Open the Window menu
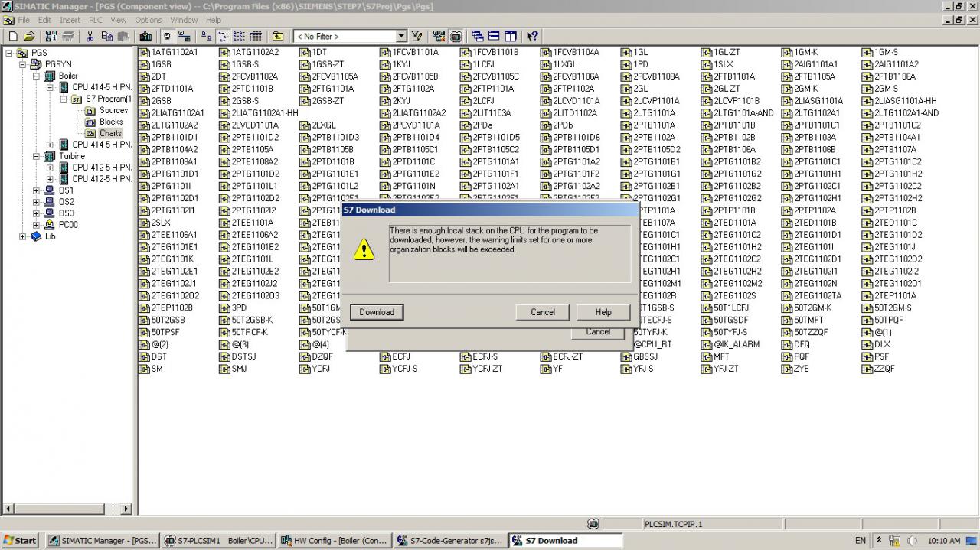The width and height of the screenshot is (980, 550). (x=184, y=20)
